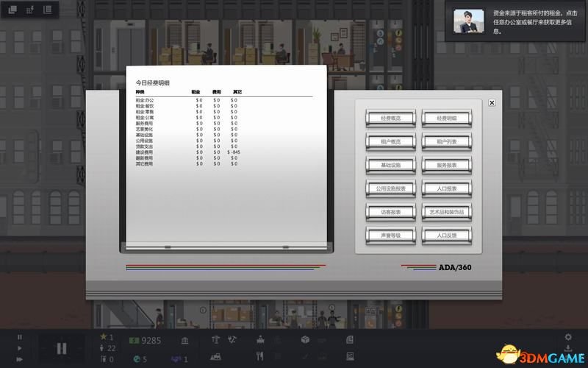Image resolution: width=588 pixels, height=368 pixels.
Task: Show the 租户列表 tenant list
Action: (x=447, y=142)
